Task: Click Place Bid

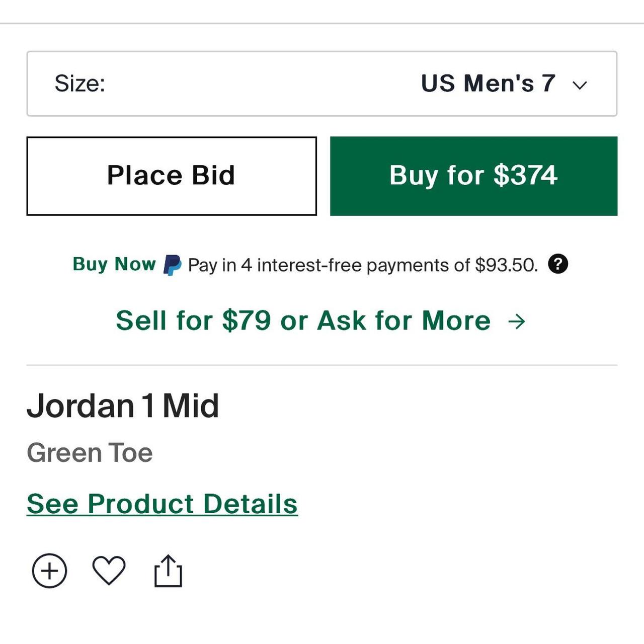Action: [x=171, y=175]
